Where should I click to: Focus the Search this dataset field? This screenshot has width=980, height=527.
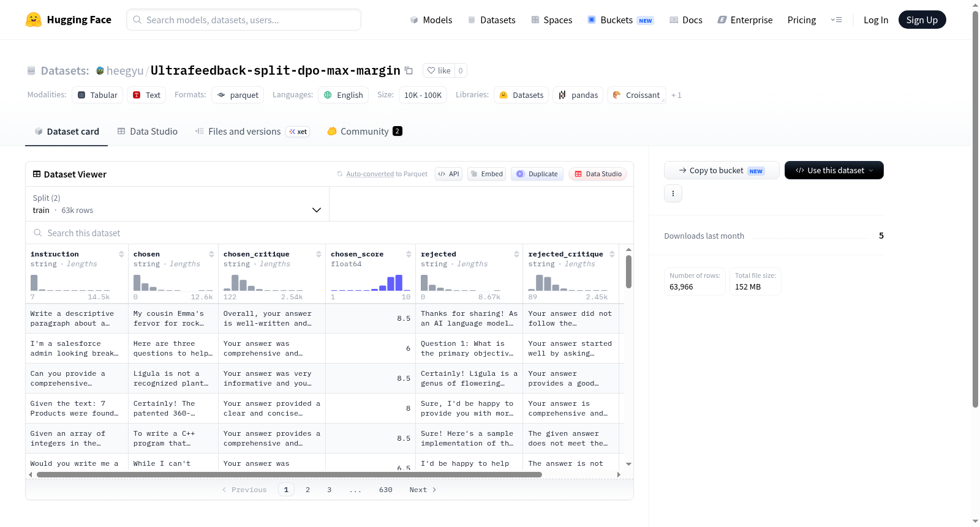tap(330, 233)
